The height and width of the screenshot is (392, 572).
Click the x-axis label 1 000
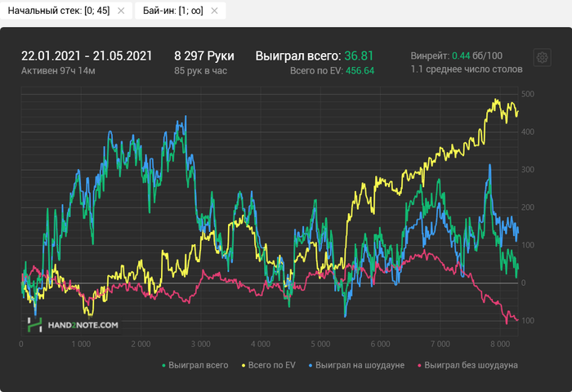(x=81, y=345)
